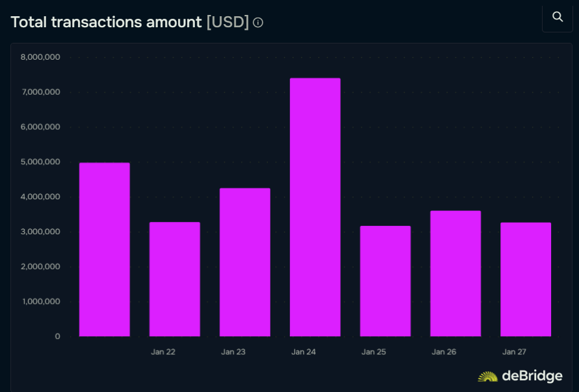579x392 pixels.
Task: Click the Jan 26 bar
Action: 455,273
